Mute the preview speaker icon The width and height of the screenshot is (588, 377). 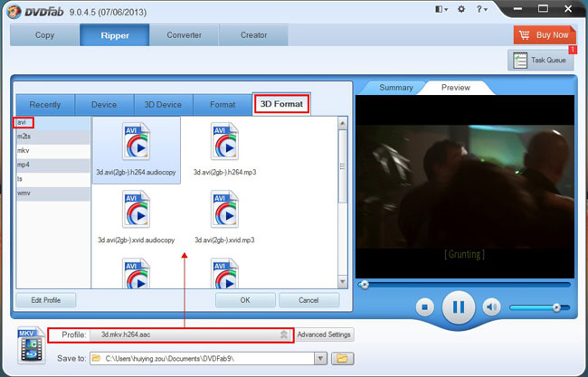click(x=491, y=307)
